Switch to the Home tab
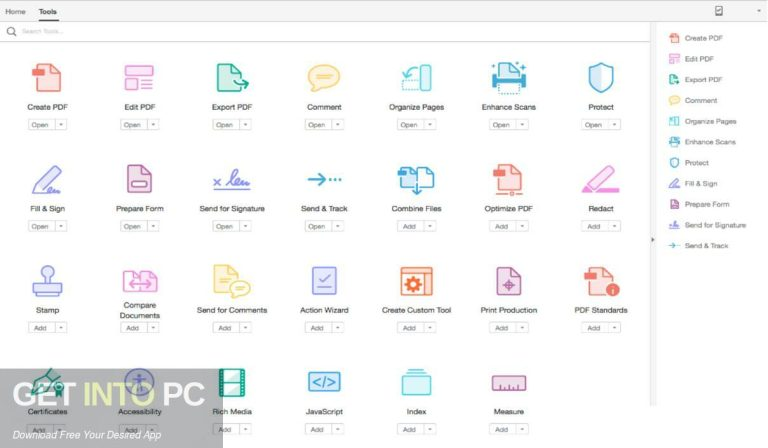The width and height of the screenshot is (768, 448). click(15, 11)
